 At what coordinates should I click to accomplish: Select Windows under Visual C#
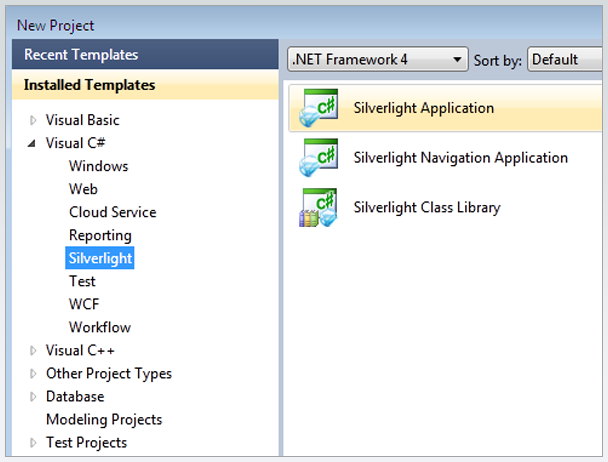[98, 166]
